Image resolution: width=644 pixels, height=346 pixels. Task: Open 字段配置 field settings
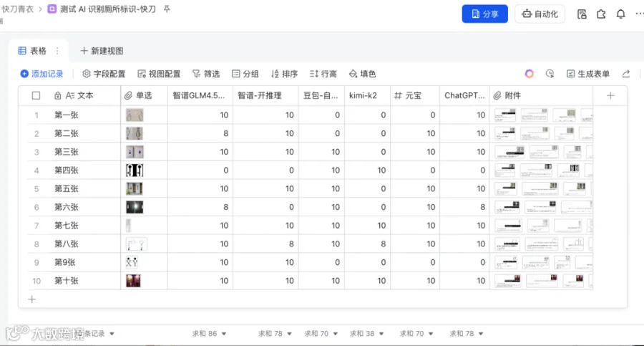tap(104, 74)
